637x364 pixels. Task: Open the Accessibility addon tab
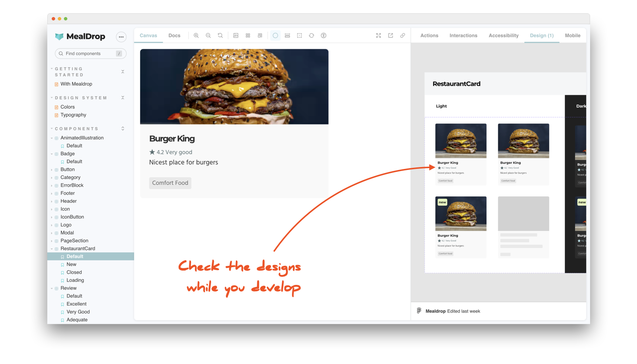pos(504,35)
